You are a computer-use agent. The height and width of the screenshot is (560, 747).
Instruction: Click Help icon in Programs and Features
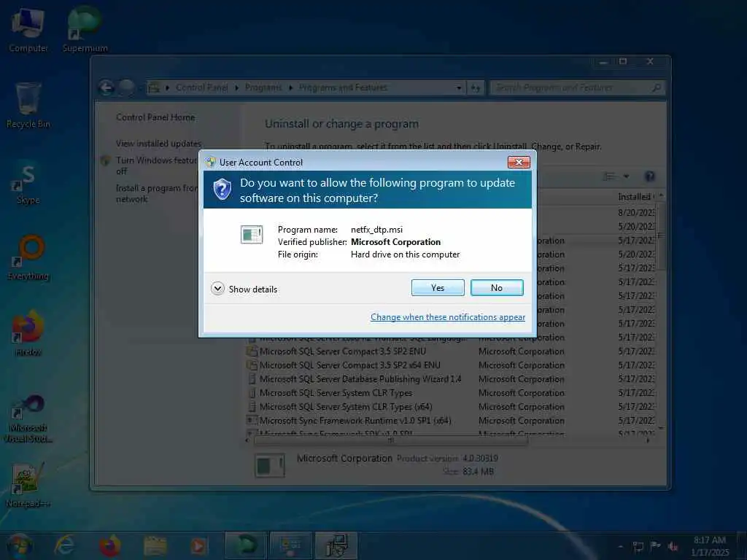(x=649, y=176)
